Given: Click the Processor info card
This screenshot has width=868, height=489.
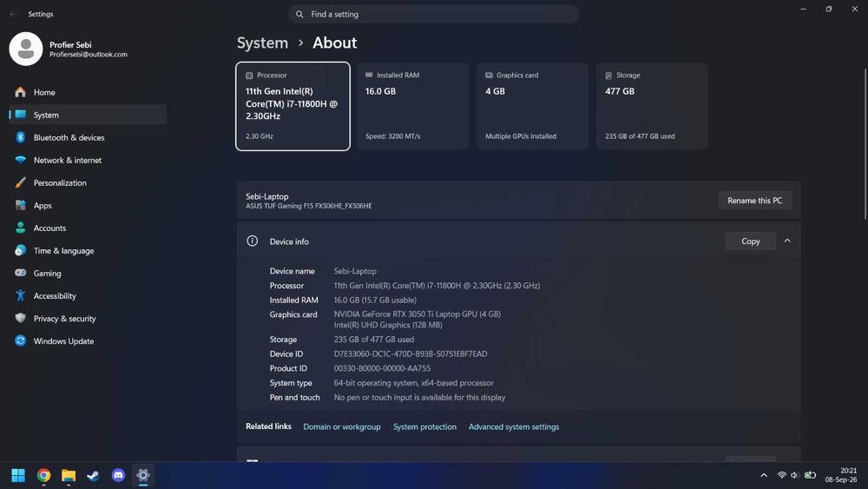Looking at the screenshot, I should 293,106.
